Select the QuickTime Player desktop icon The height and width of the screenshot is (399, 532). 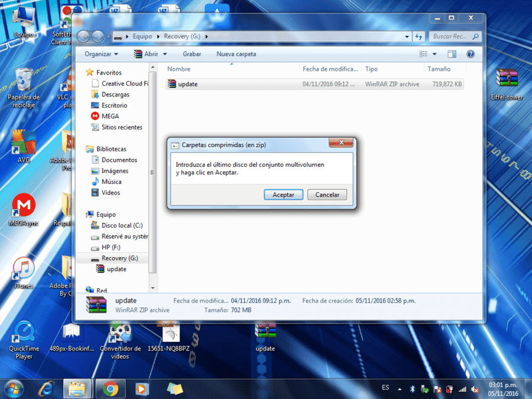(x=24, y=340)
